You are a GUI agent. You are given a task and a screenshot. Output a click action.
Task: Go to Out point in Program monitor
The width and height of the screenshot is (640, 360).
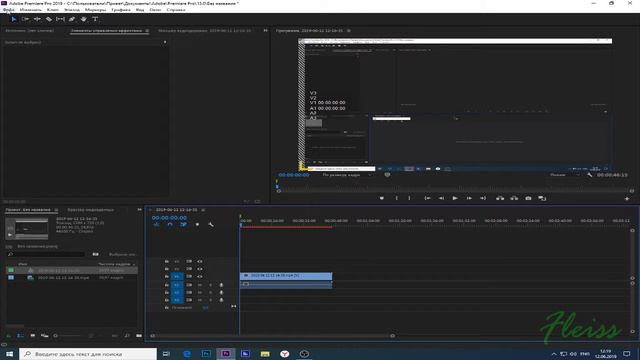click(483, 198)
